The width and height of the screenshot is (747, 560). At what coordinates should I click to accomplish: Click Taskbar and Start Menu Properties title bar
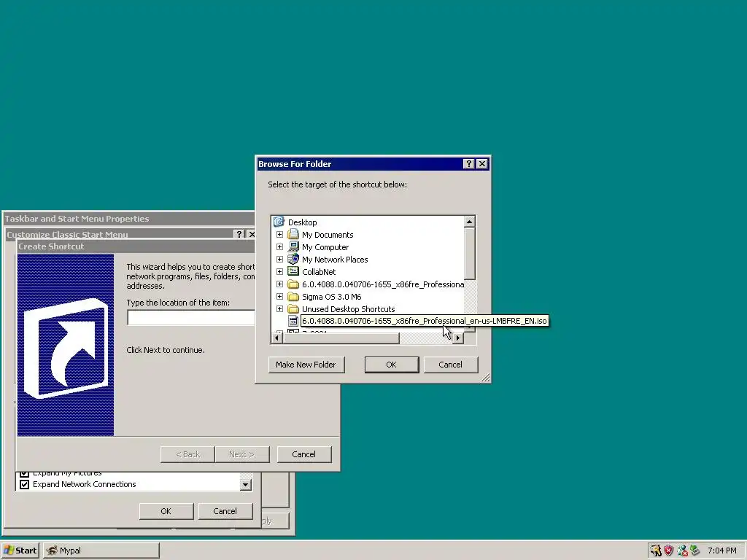point(128,219)
